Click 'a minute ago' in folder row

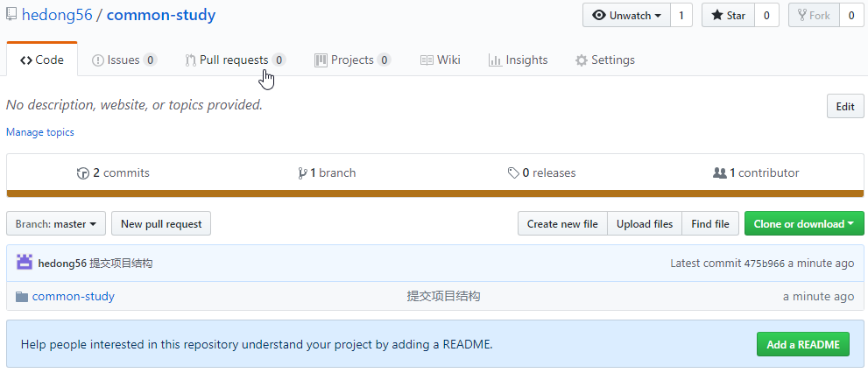click(818, 297)
